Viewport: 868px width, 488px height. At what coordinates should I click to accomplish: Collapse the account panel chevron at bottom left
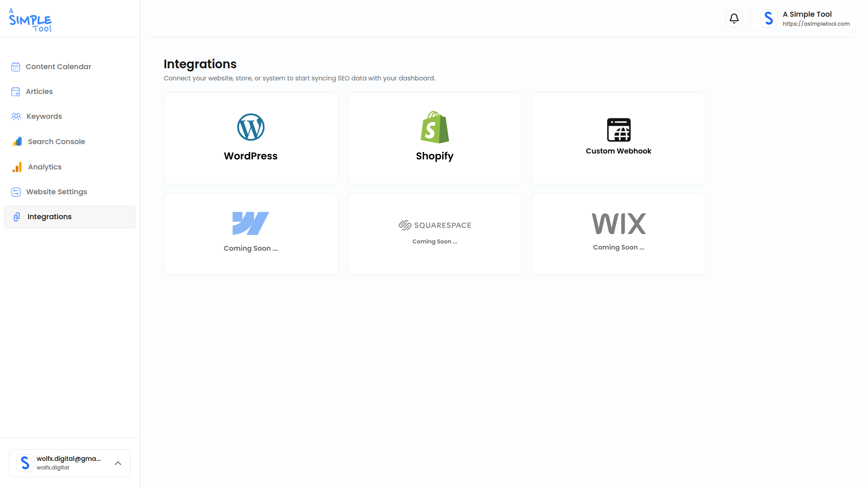[x=118, y=463]
